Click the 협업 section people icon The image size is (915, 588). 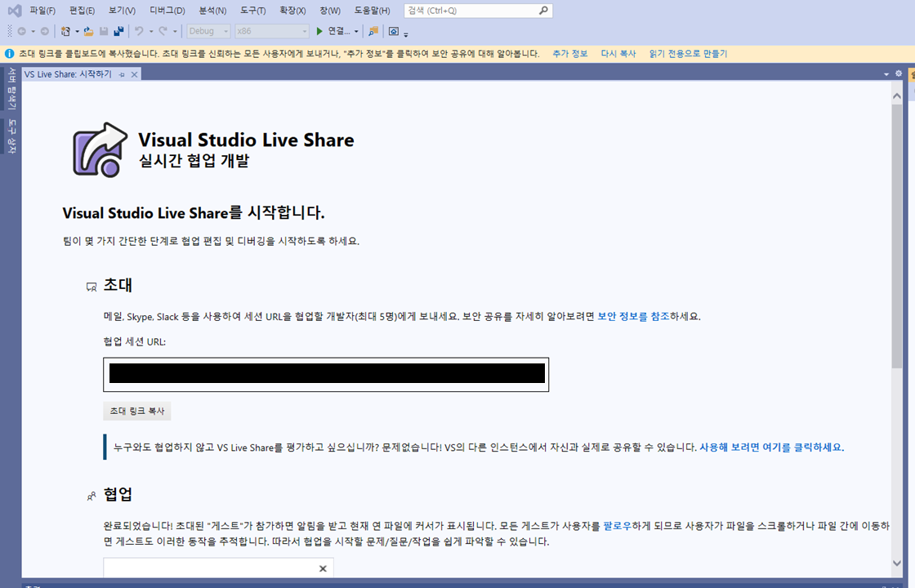click(91, 496)
